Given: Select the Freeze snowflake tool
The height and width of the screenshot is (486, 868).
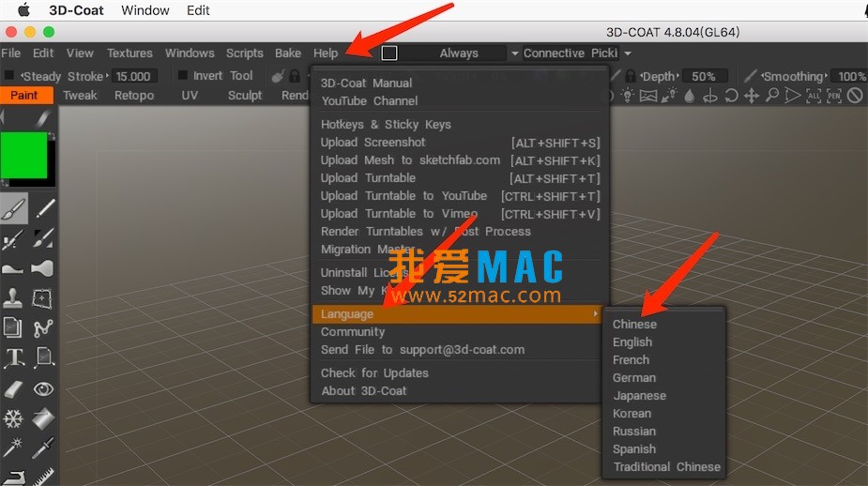Looking at the screenshot, I should tap(13, 418).
